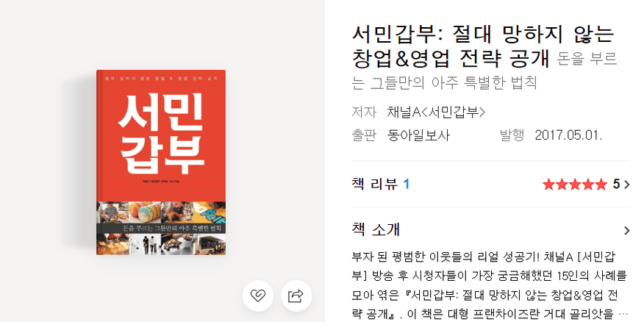The image size is (644, 322).
Task: Click the blue review count number 1
Action: click(x=407, y=185)
